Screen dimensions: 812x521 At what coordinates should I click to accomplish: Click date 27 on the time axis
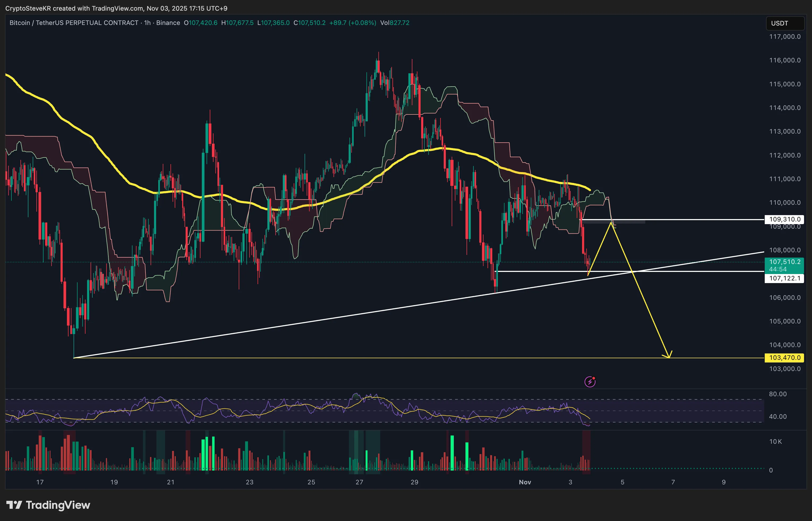point(359,482)
